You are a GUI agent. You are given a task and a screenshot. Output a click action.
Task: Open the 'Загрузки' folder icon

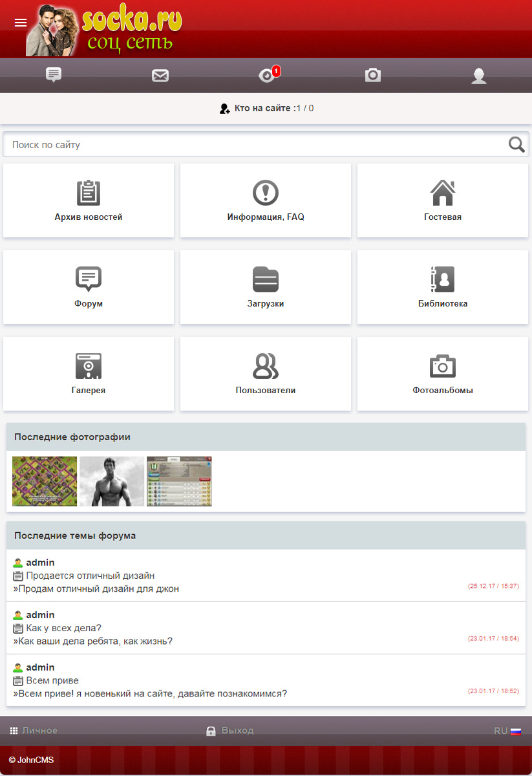pos(266,279)
